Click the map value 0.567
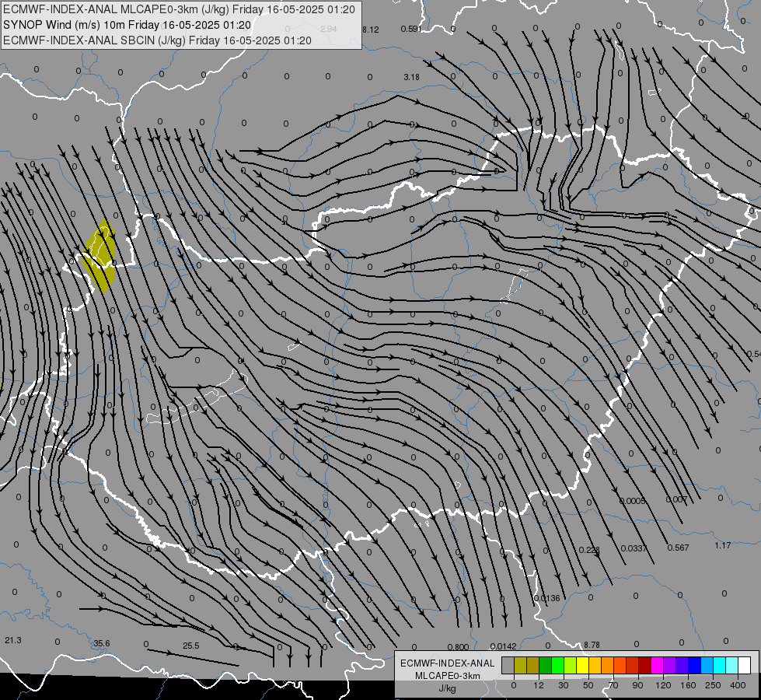This screenshot has height=700, width=761. [678, 548]
